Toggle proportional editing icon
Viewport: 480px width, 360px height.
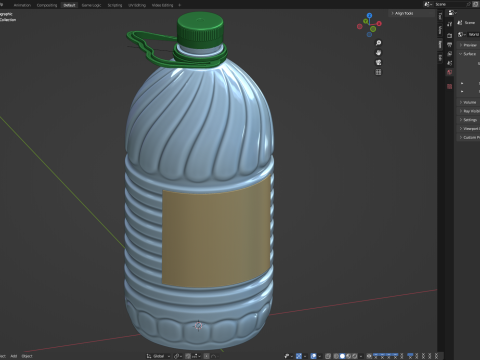point(206,356)
